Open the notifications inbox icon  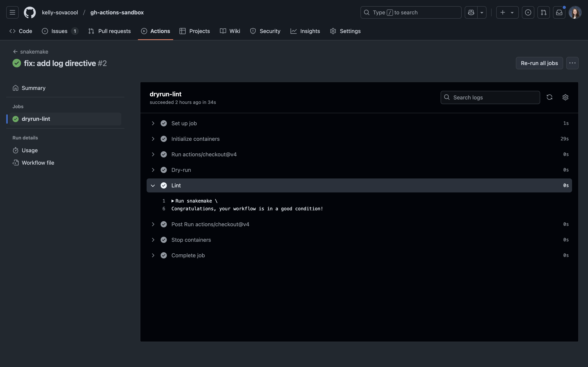pos(559,12)
